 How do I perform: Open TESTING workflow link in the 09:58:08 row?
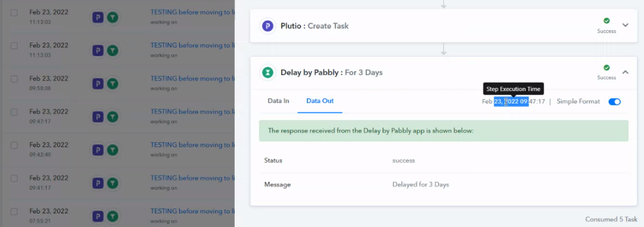(x=192, y=79)
